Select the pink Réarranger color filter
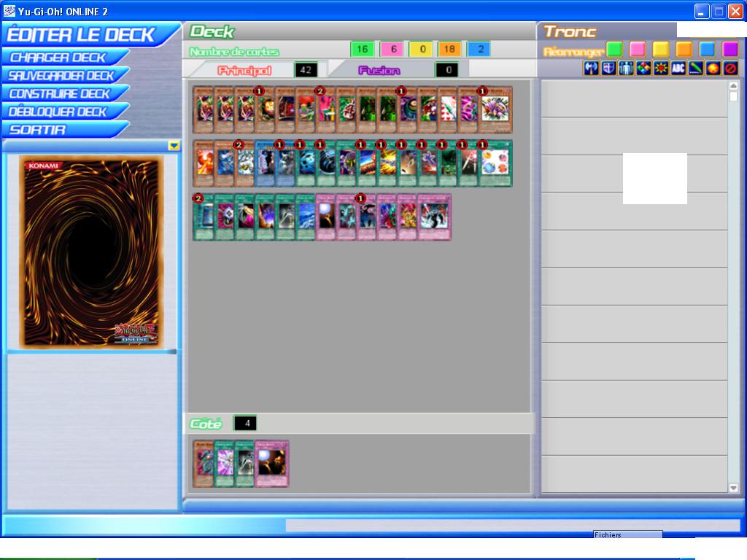The width and height of the screenshot is (747, 560). pyautogui.click(x=638, y=49)
